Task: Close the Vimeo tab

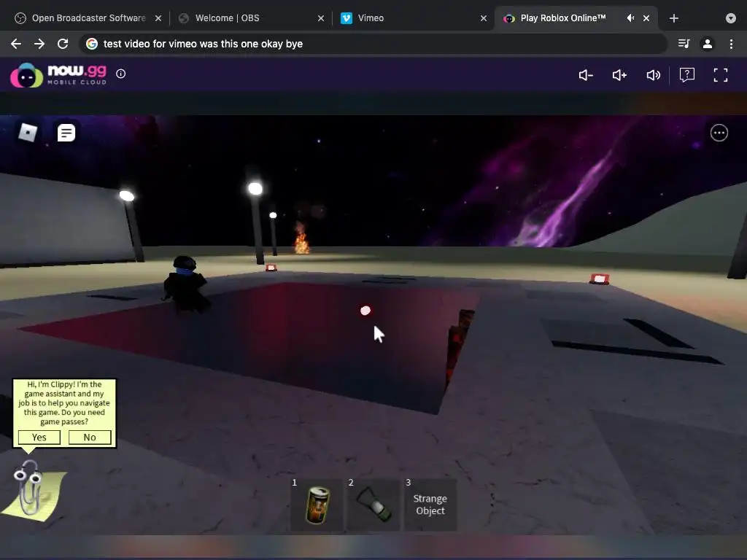Action: point(484,18)
